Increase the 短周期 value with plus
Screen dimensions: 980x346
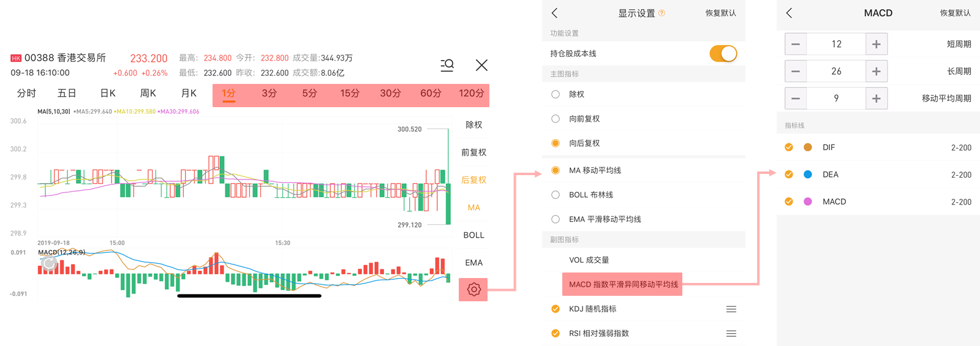[x=876, y=44]
